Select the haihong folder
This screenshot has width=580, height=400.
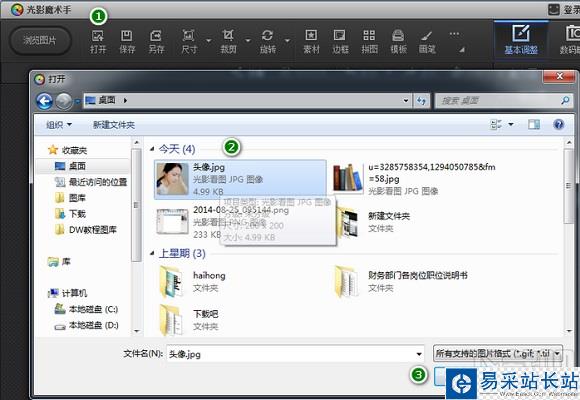[192, 282]
